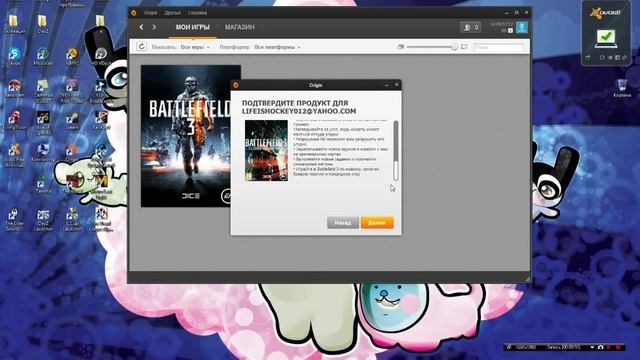Open the МАГАЗИН tab
The width and height of the screenshot is (640, 360).
click(240, 27)
